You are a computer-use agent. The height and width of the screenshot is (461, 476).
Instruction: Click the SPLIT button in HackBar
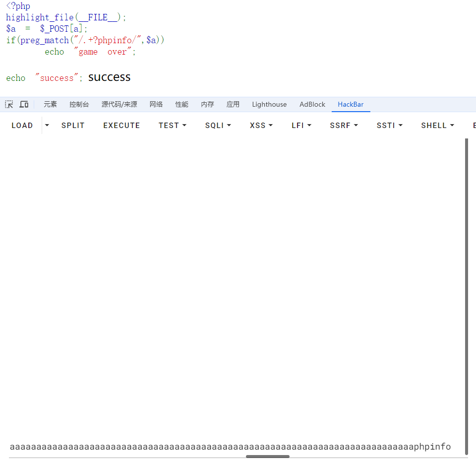coord(73,126)
